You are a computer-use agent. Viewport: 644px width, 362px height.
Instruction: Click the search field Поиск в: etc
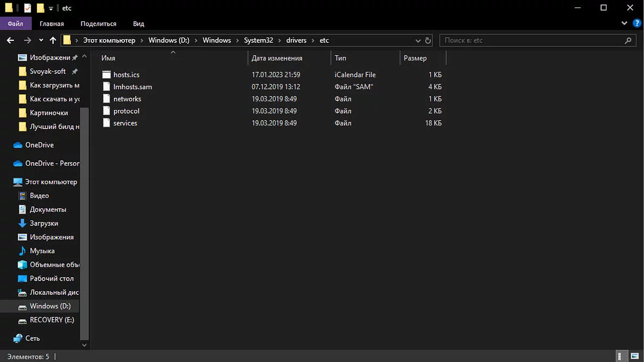pyautogui.click(x=531, y=41)
